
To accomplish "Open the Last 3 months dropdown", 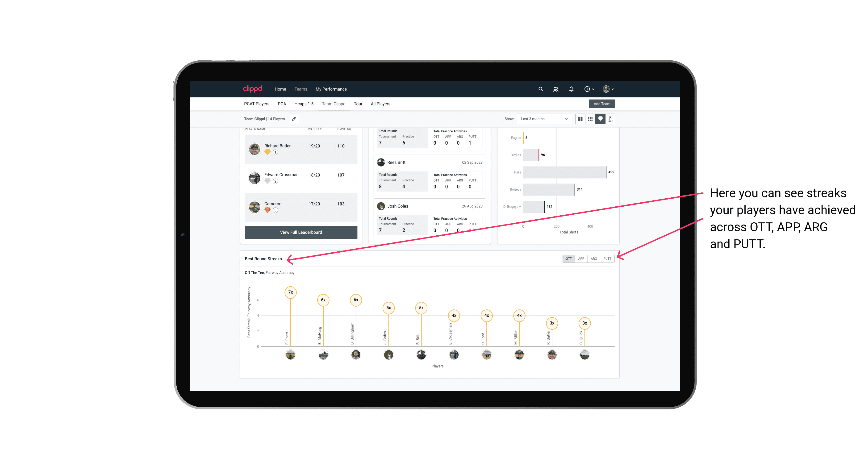I will pos(543,119).
